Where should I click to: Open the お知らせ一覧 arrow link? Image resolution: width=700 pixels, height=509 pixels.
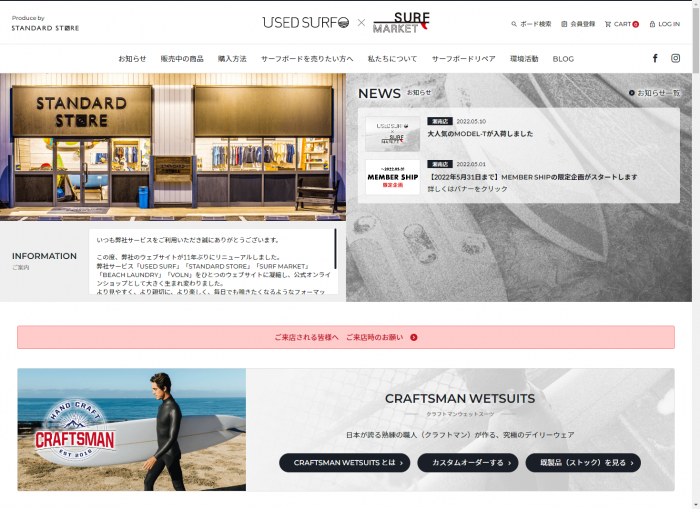pyautogui.click(x=632, y=93)
